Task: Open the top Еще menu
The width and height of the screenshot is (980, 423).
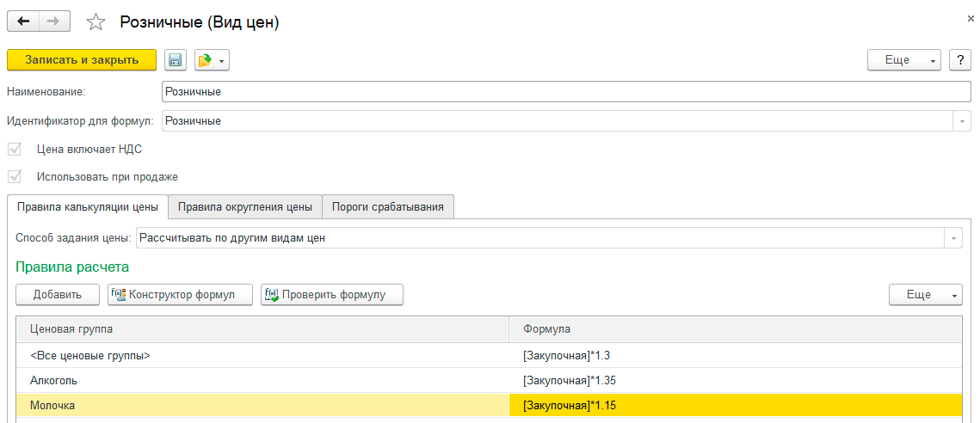Action: click(x=903, y=60)
